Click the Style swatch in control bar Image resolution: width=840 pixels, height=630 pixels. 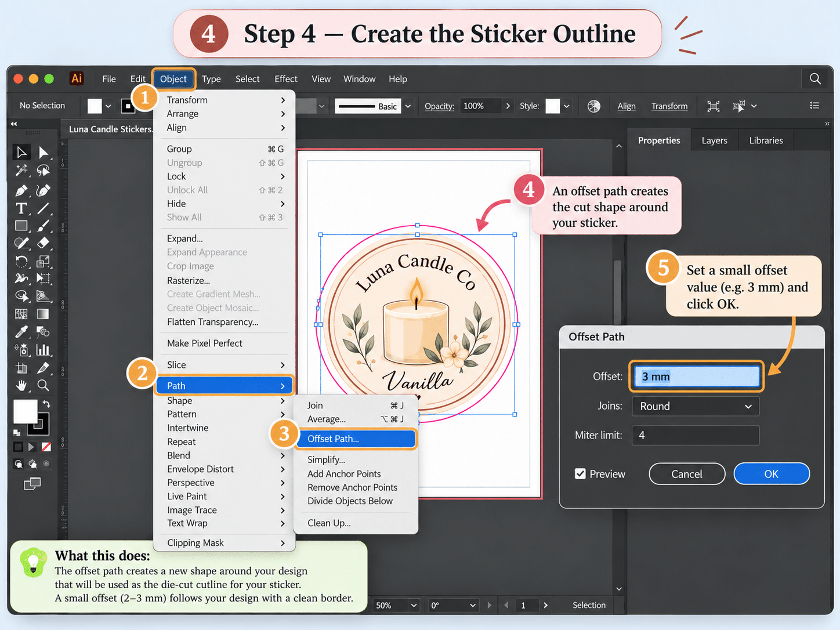[x=553, y=106]
